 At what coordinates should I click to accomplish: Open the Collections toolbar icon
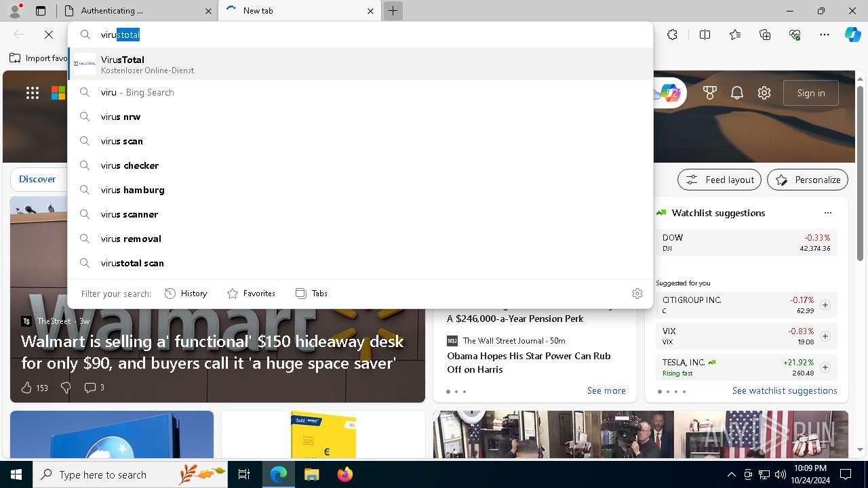pyautogui.click(x=765, y=35)
